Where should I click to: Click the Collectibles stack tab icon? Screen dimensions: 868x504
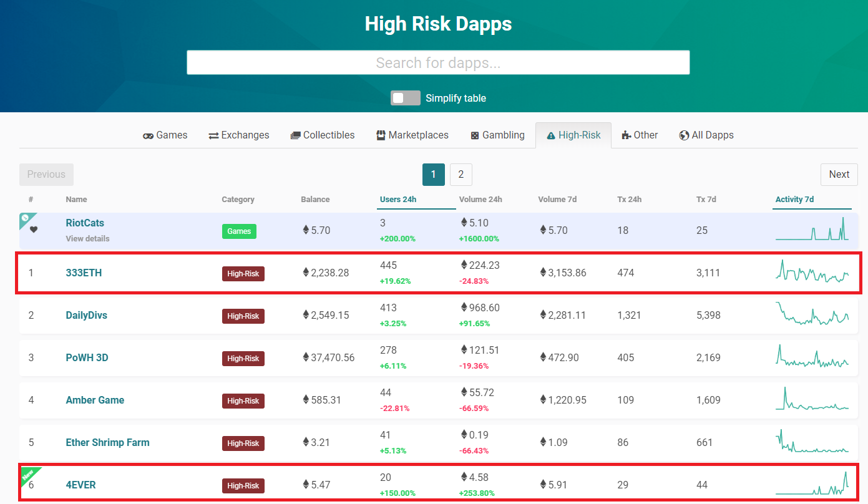click(x=296, y=135)
